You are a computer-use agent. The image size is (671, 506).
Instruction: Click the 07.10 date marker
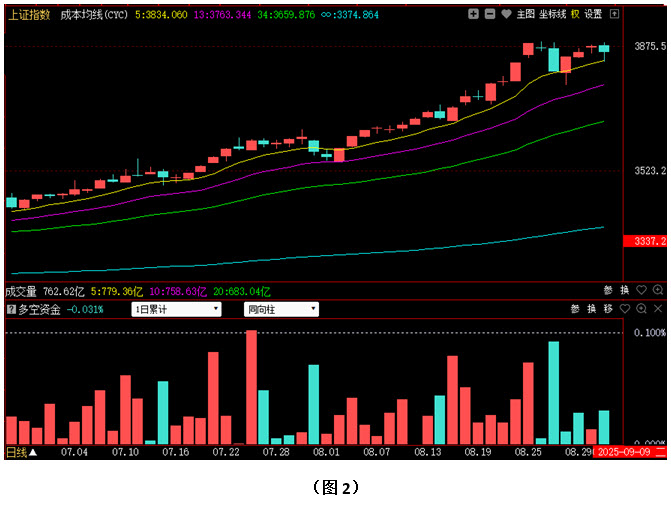click(125, 452)
